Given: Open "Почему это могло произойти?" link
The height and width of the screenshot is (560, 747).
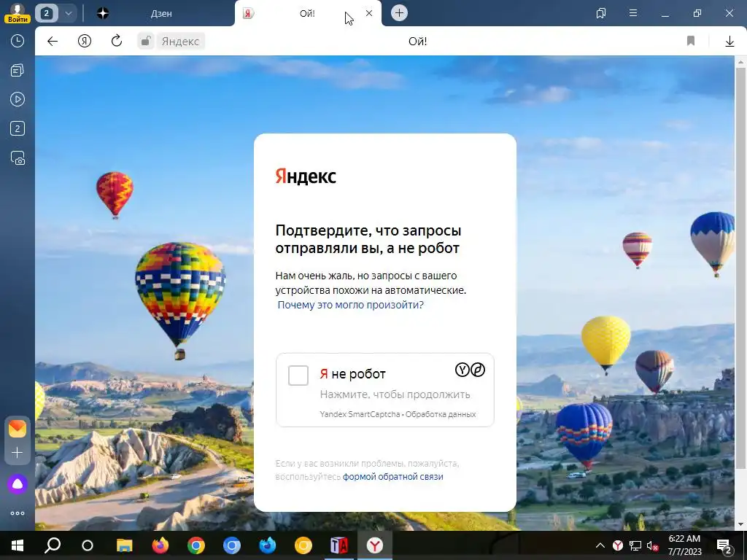Looking at the screenshot, I should point(350,305).
